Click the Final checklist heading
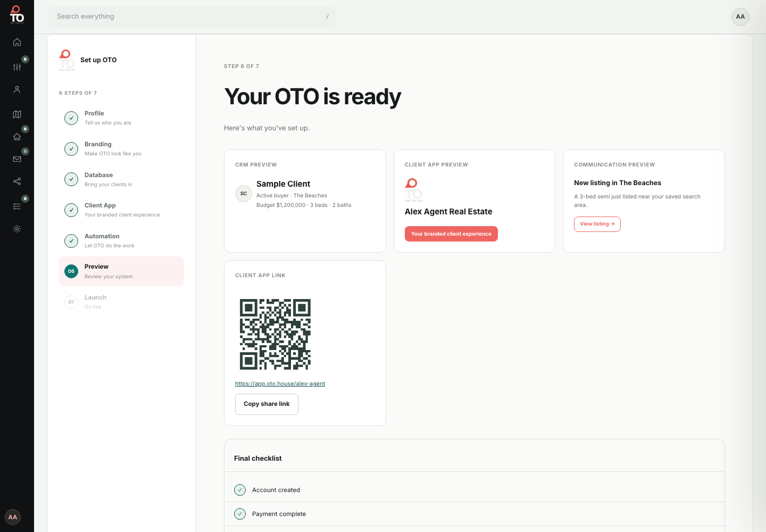The height and width of the screenshot is (532, 766). click(x=258, y=459)
